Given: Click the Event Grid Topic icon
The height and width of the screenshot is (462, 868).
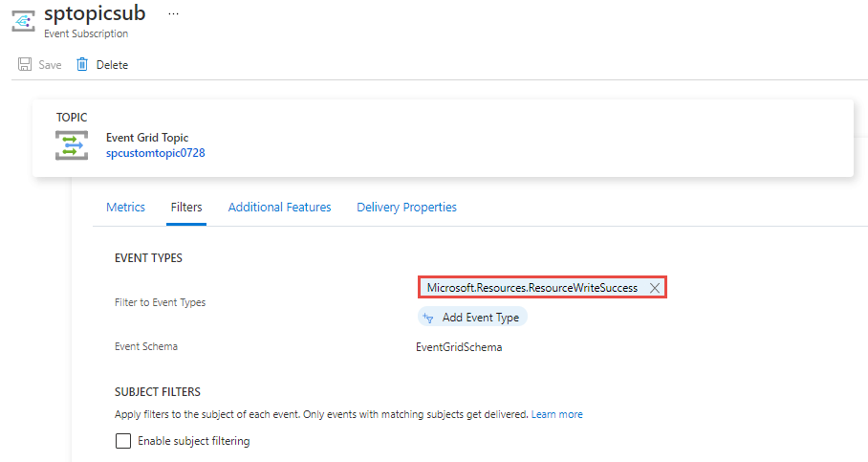Looking at the screenshot, I should point(72,146).
